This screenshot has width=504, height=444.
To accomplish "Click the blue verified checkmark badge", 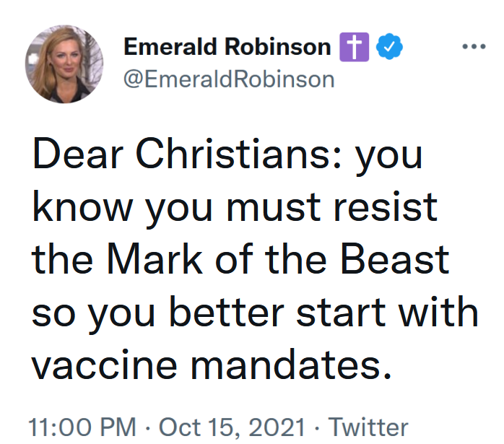I will (391, 48).
